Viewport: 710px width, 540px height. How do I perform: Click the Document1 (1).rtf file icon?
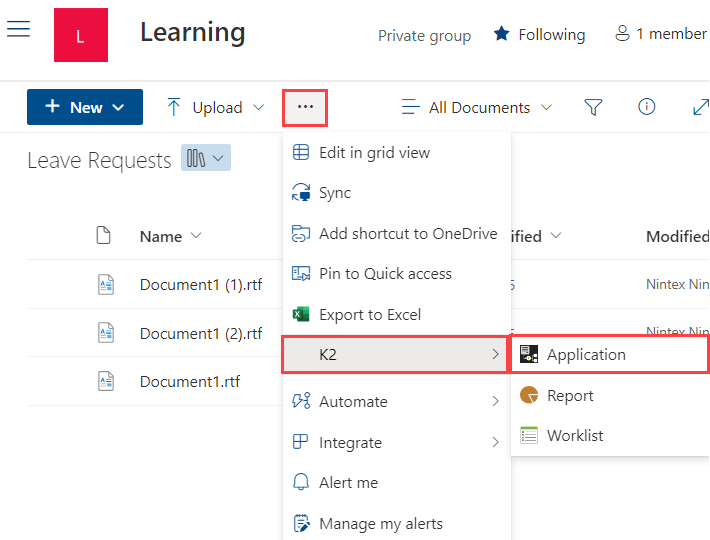[x=105, y=285]
